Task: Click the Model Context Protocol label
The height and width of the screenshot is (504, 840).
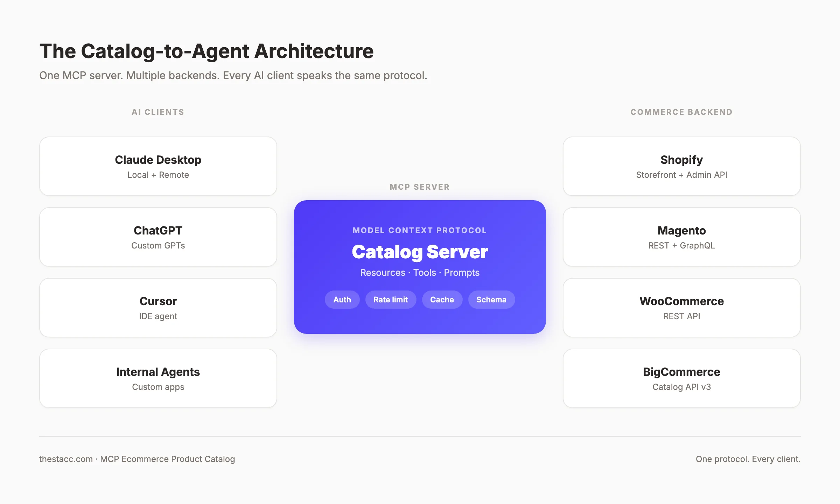Action: click(420, 230)
